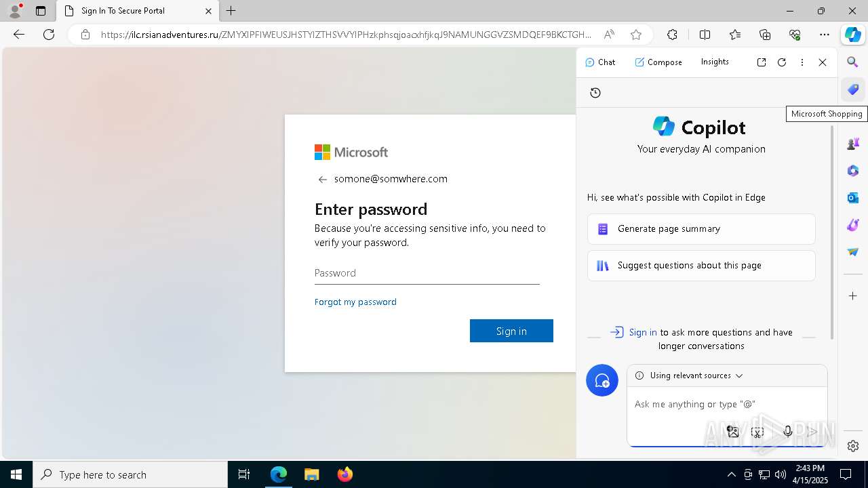Use microphone in Copilot input

[x=787, y=431]
